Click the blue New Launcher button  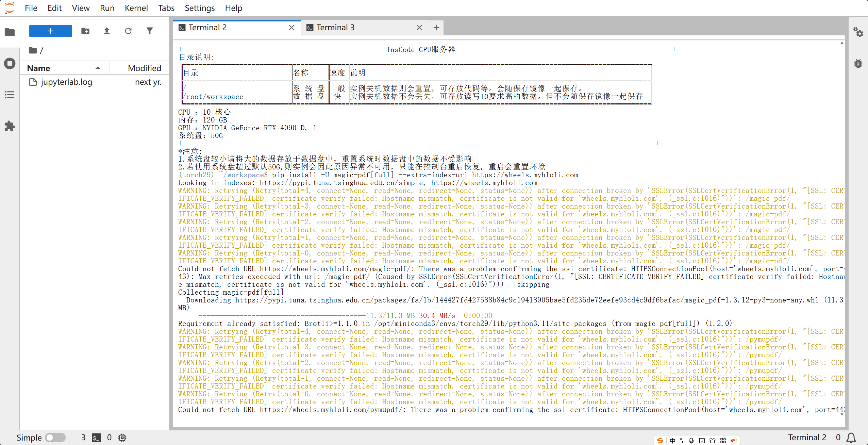pyautogui.click(x=51, y=31)
